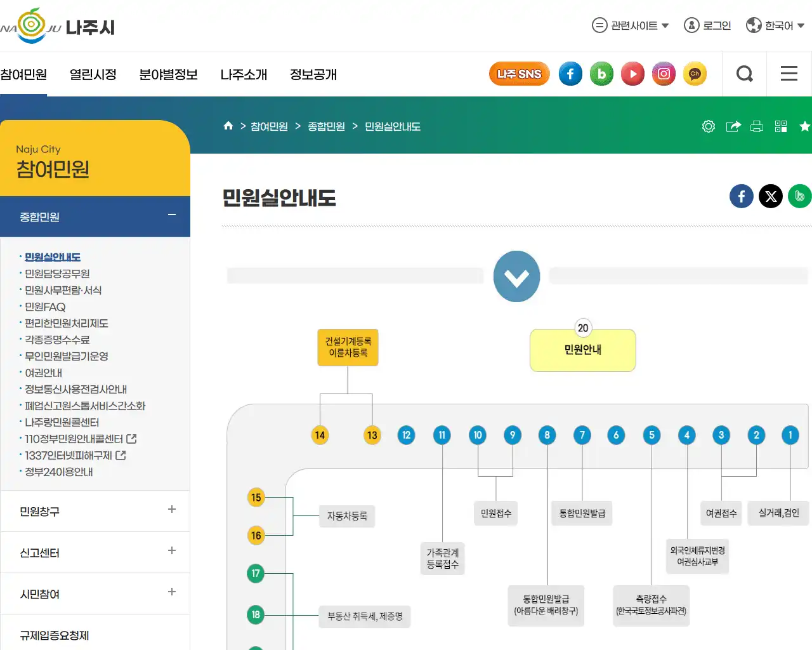Open 여권안내 sidebar link
The image size is (812, 650).
coord(43,373)
